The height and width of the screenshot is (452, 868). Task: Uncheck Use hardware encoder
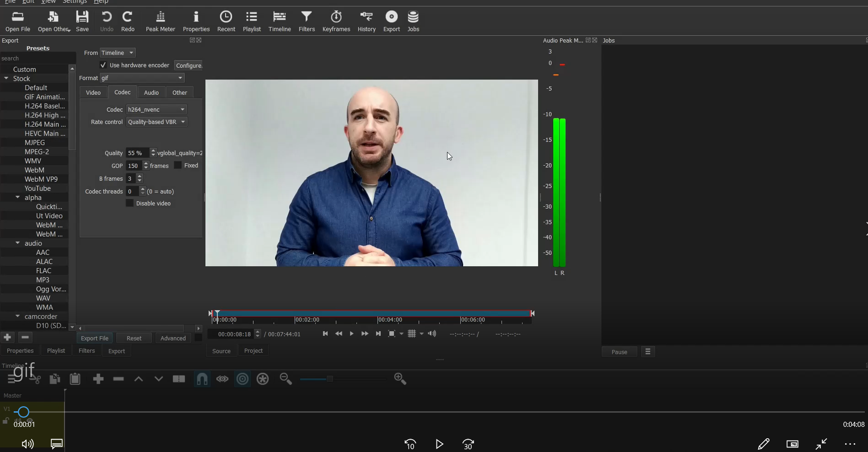pos(103,65)
